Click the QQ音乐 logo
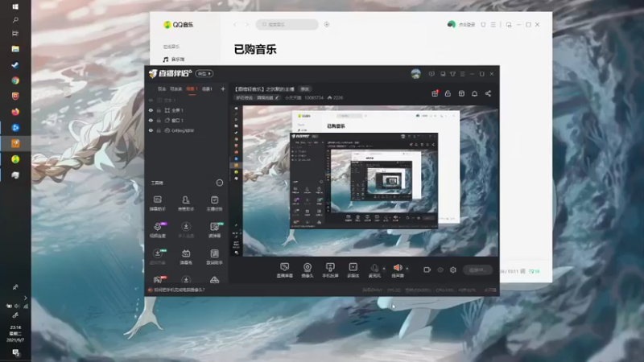Viewport: 644px width, 362px height. [x=178, y=25]
